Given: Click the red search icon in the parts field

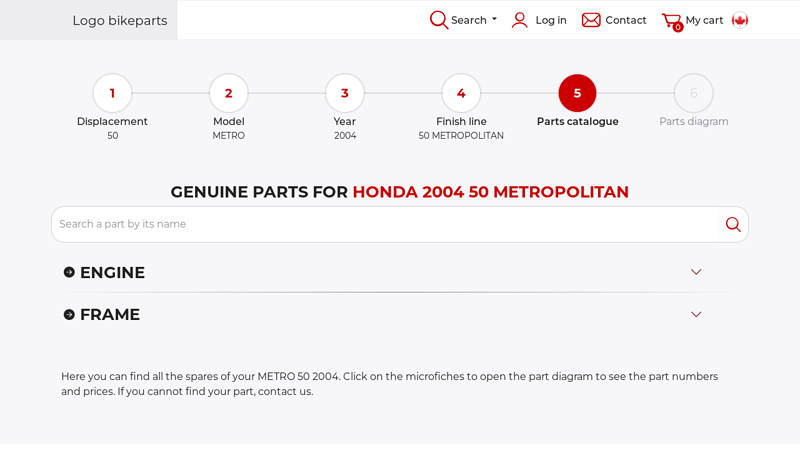Looking at the screenshot, I should pos(733,224).
